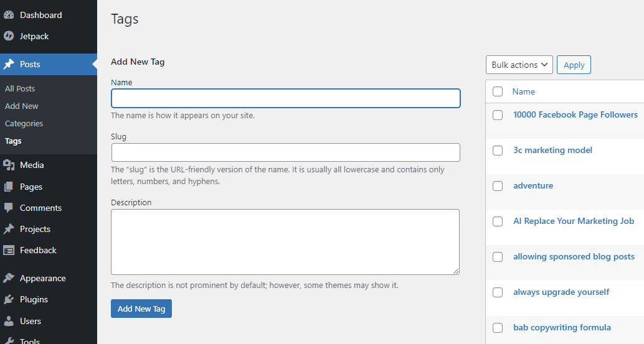Click the Comments bubble icon
This screenshot has width=644, height=344.
point(9,208)
